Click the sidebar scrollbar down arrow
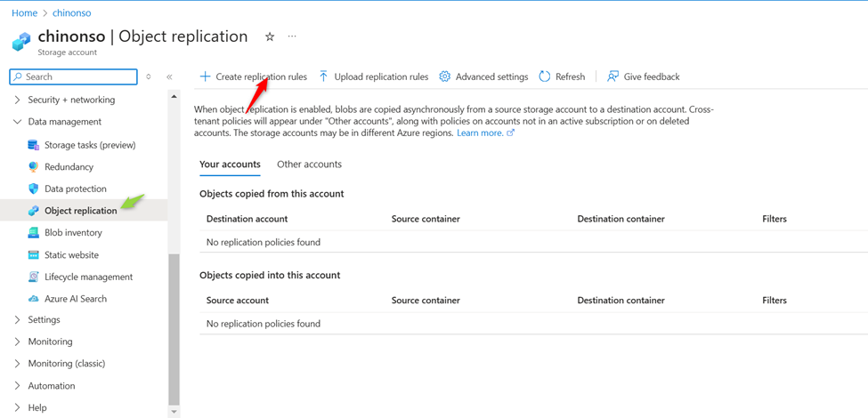This screenshot has height=418, width=868. click(x=174, y=412)
